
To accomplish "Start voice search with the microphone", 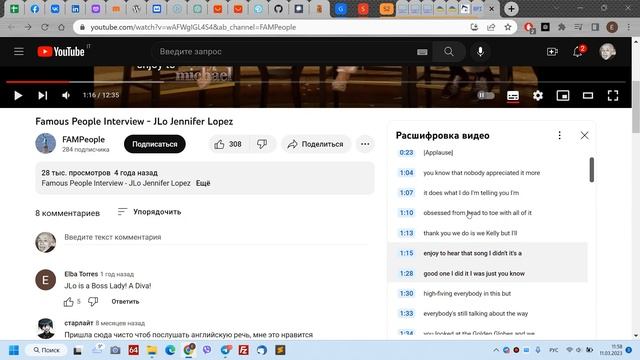I will tap(480, 51).
